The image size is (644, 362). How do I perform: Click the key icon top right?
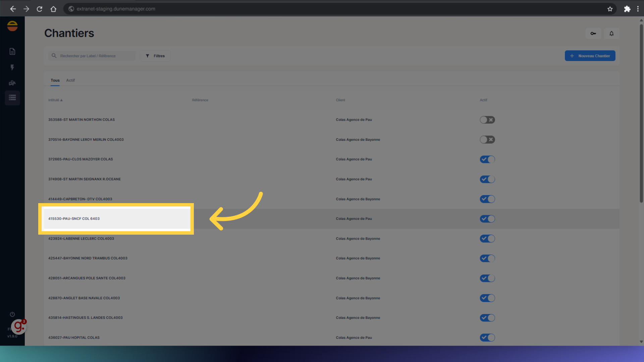pos(593,34)
